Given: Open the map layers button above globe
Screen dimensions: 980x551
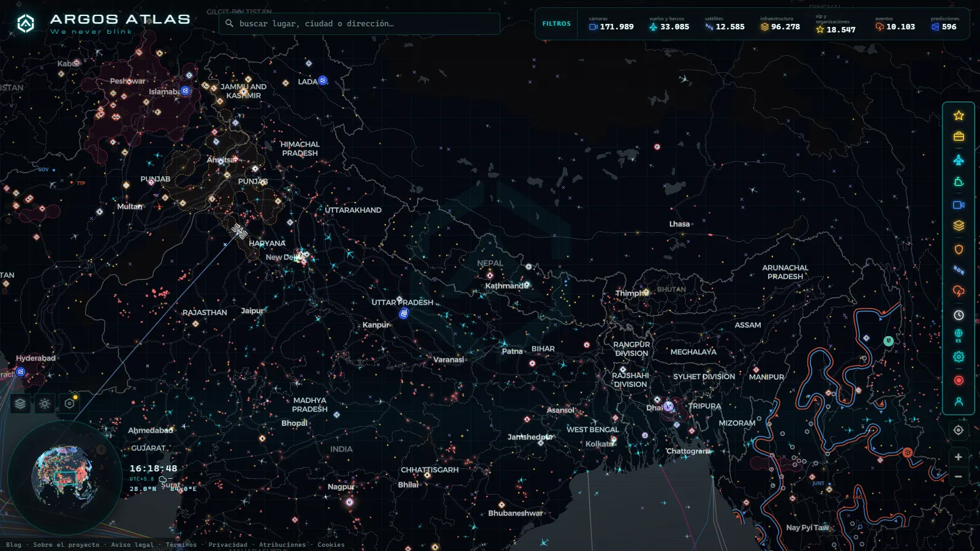Looking at the screenshot, I should [20, 403].
